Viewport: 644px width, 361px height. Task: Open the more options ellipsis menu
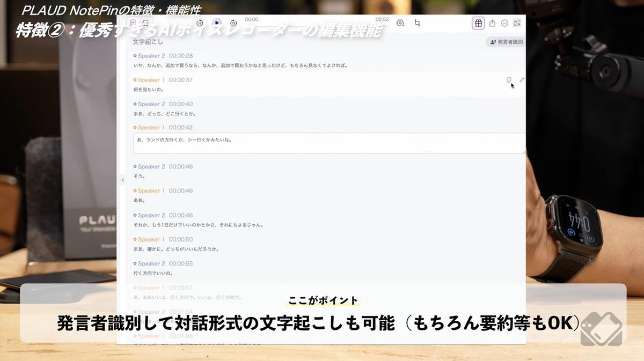tap(504, 23)
